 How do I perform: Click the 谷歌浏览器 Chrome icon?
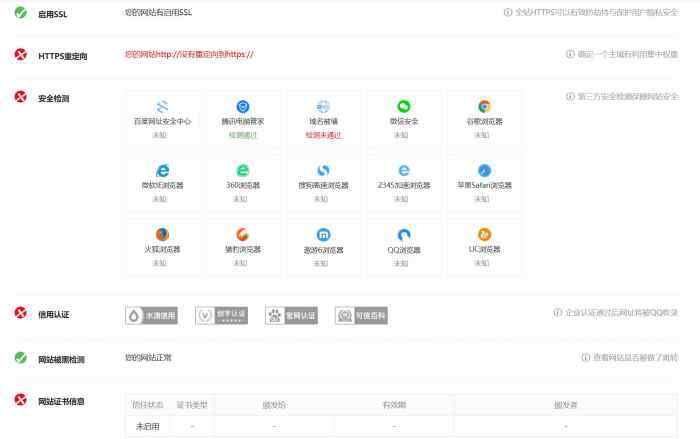click(484, 106)
